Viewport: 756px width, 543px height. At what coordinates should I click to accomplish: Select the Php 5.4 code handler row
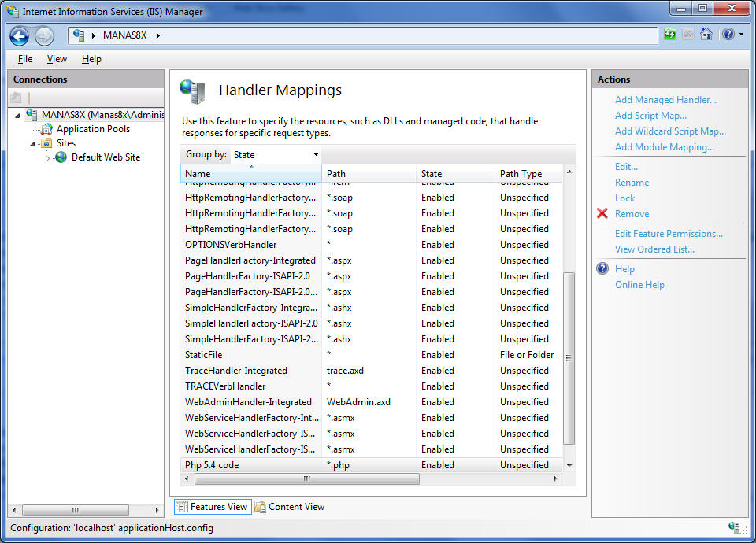(371, 465)
